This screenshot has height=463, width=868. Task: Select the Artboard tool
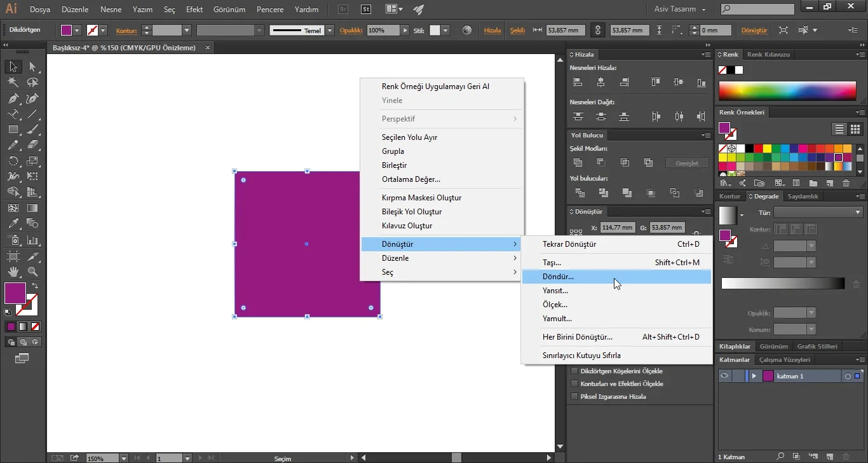pos(13,256)
